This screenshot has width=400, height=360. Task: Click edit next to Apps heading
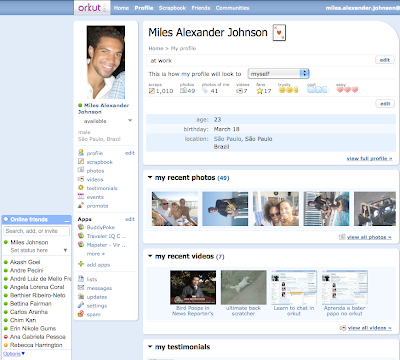pyautogui.click(x=130, y=219)
